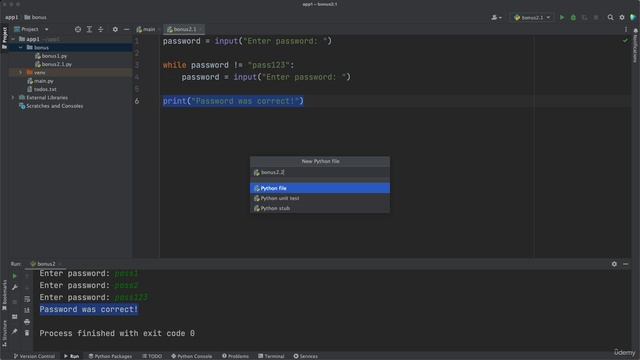
Task: Toggle Structure sidebar vertical tab
Action: (x=4, y=333)
